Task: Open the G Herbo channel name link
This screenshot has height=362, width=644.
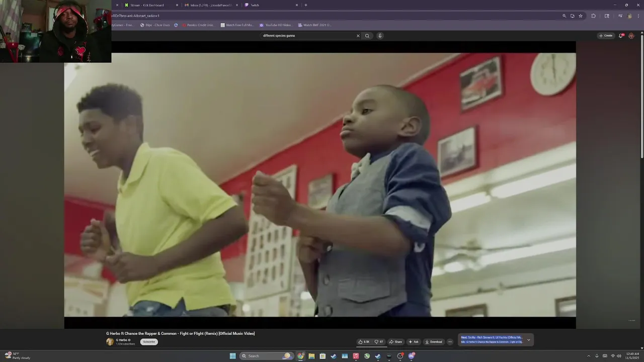Action: tap(122, 340)
